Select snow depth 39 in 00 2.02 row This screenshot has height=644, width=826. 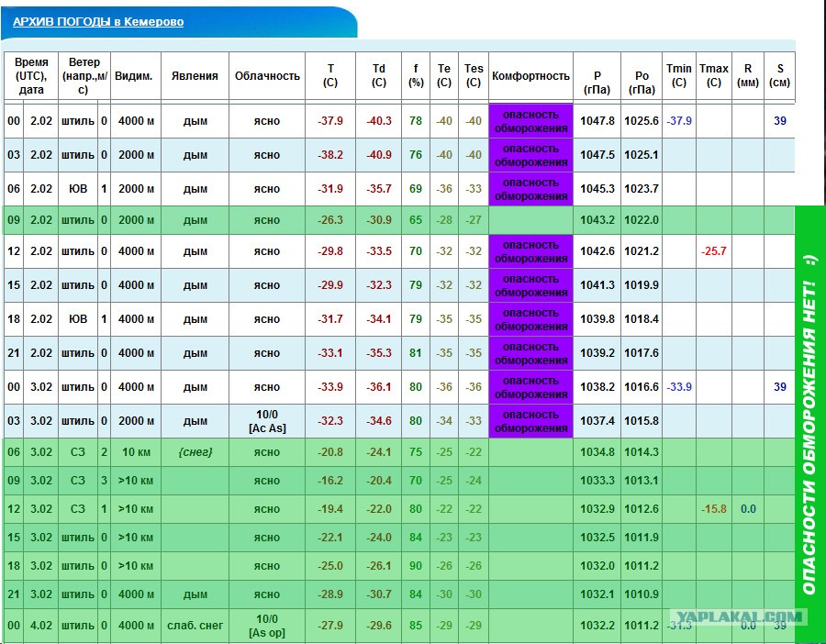coord(779,120)
